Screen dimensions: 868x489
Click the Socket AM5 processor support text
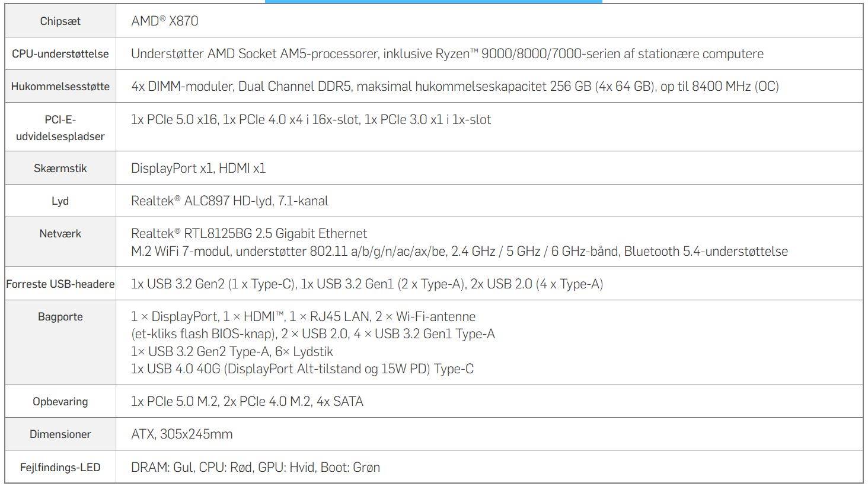click(x=446, y=54)
